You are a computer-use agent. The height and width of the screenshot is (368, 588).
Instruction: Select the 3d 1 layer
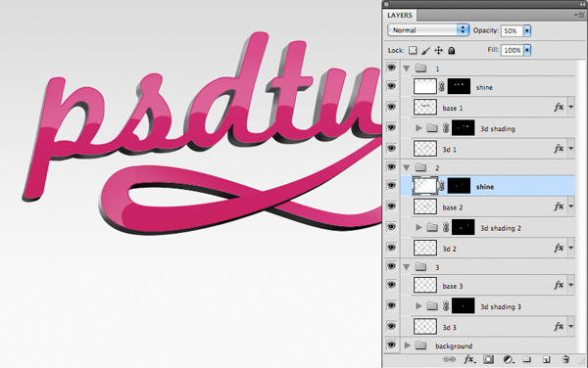(x=487, y=149)
